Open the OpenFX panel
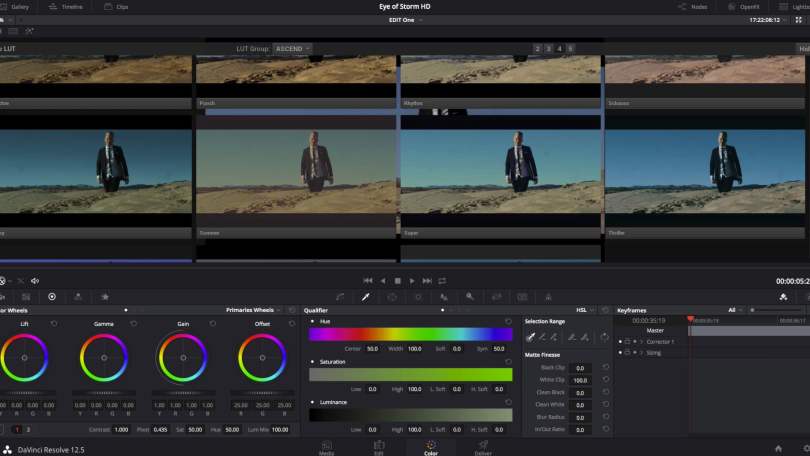Image resolution: width=810 pixels, height=456 pixels. tap(743, 7)
